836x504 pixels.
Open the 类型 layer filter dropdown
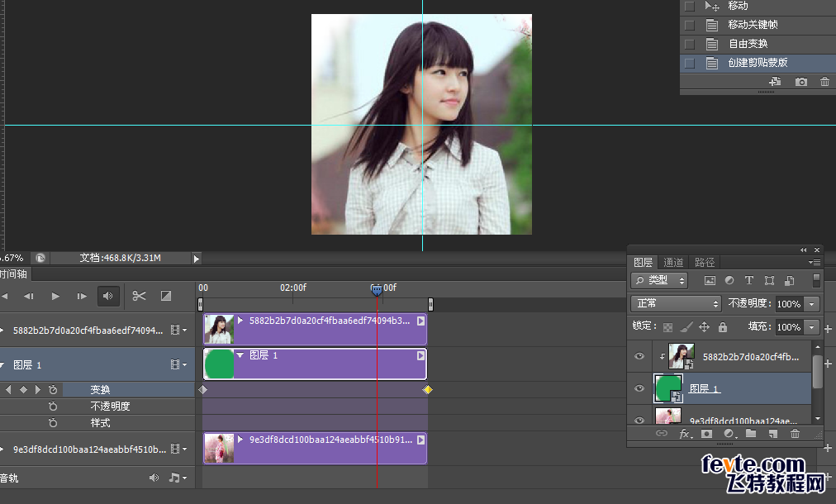tap(659, 280)
